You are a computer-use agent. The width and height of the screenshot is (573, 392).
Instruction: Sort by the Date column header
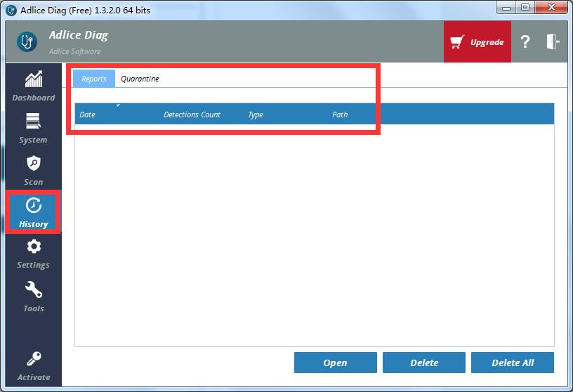coord(117,114)
